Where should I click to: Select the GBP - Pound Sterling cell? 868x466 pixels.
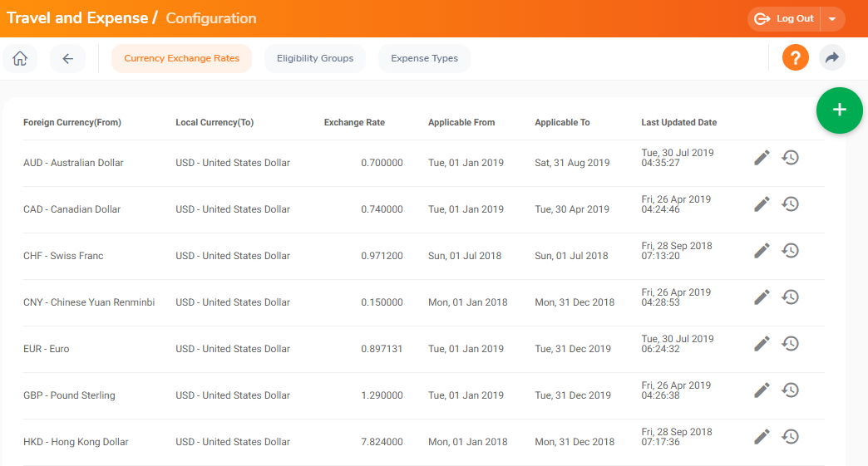[69, 395]
